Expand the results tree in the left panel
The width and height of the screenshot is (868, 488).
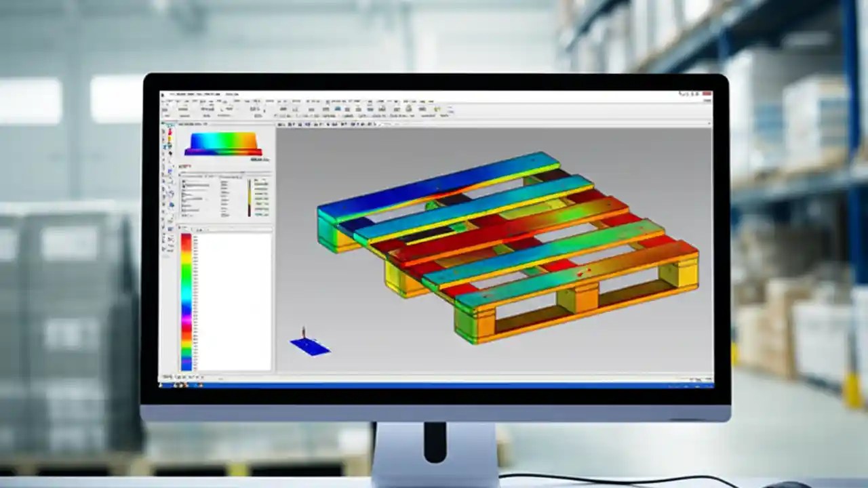[182, 183]
